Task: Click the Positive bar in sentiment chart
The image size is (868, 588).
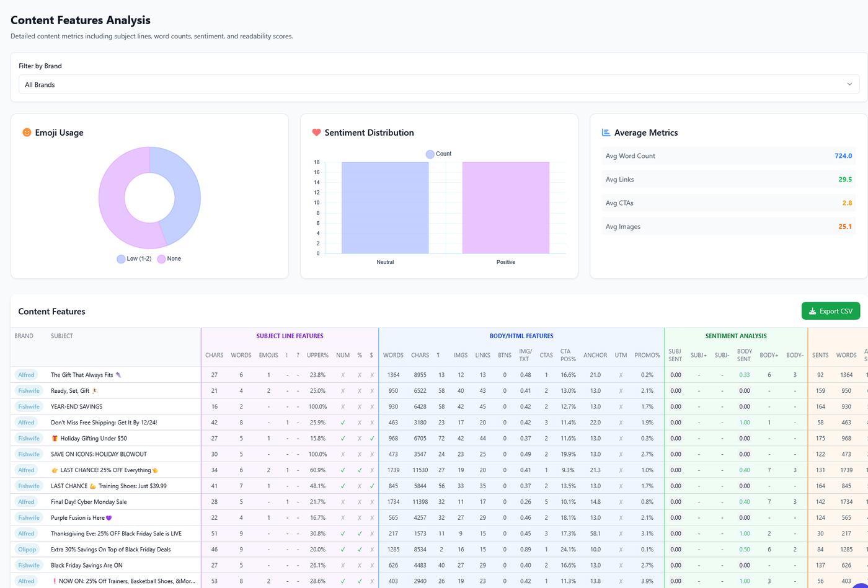Action: click(506, 208)
